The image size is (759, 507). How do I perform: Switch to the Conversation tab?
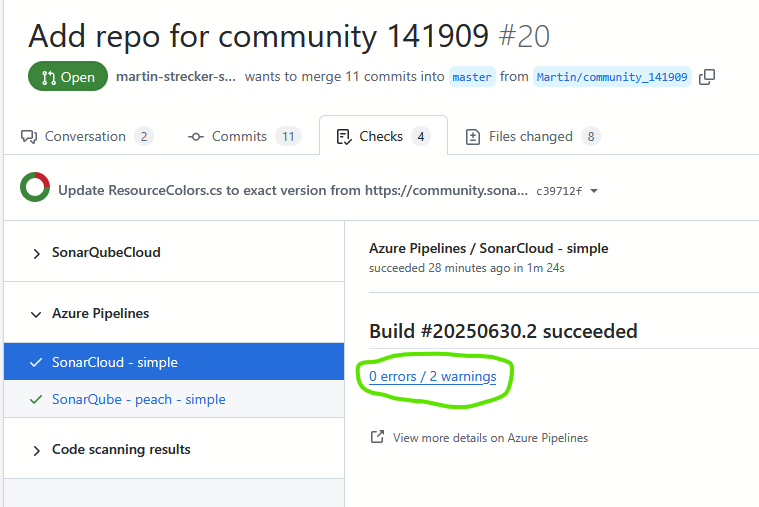[85, 136]
